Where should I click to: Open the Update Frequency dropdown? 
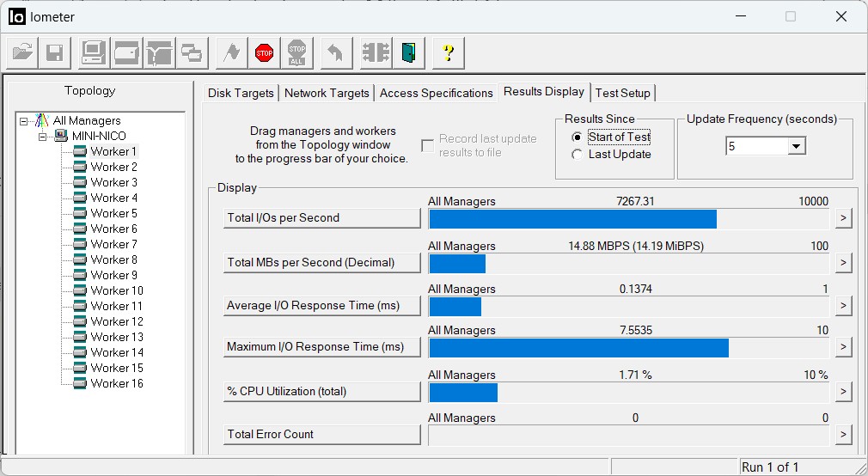coord(796,147)
